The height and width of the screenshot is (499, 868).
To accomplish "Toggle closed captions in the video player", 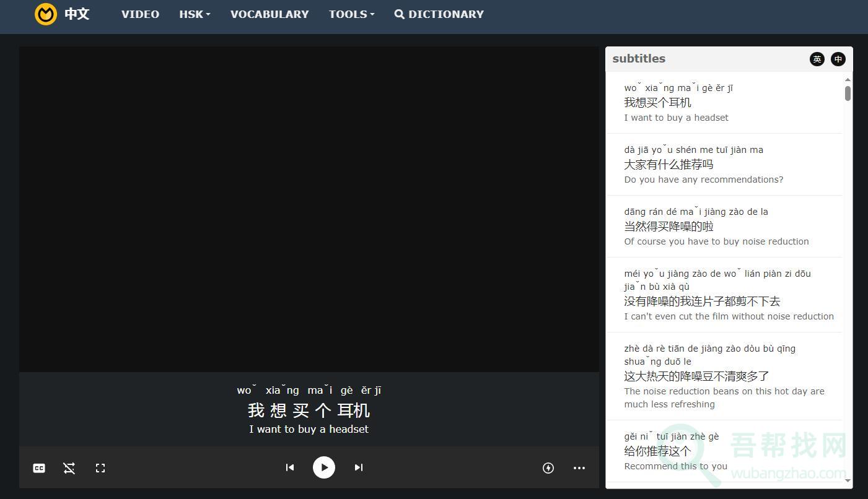I will (x=38, y=468).
